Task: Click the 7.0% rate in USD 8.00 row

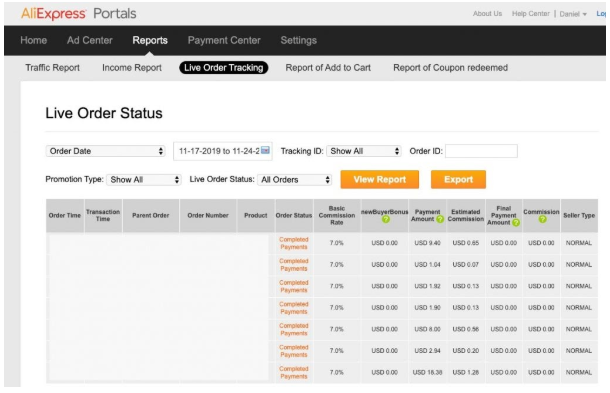Action: (x=337, y=329)
